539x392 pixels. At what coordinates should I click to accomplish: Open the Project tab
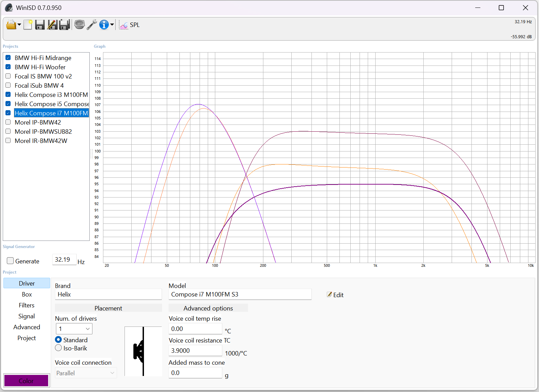click(27, 338)
